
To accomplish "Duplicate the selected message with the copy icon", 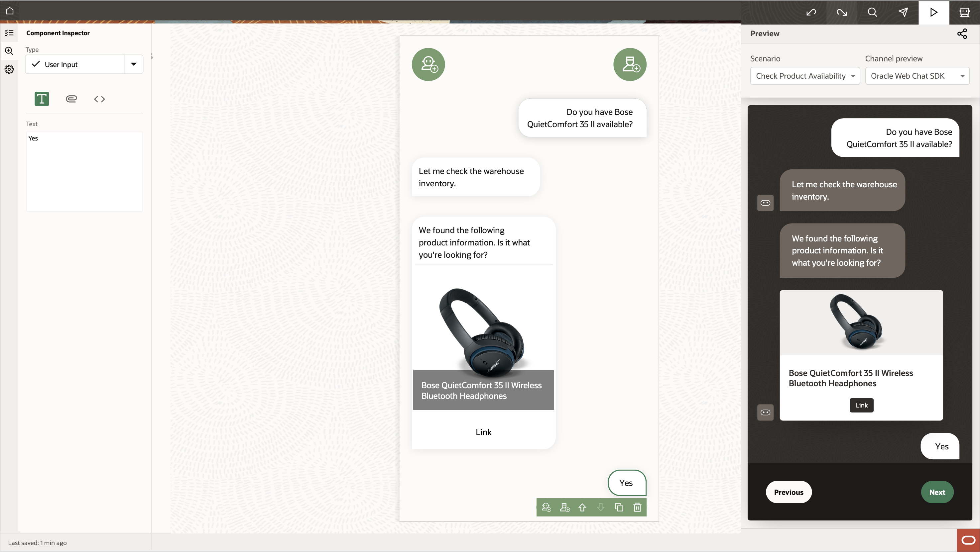I will (x=619, y=507).
